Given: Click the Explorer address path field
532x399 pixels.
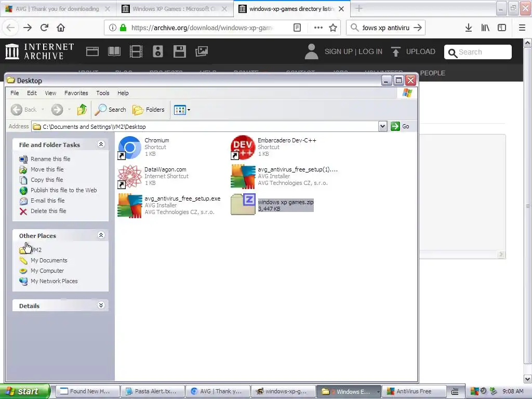Looking at the screenshot, I should coord(205,127).
